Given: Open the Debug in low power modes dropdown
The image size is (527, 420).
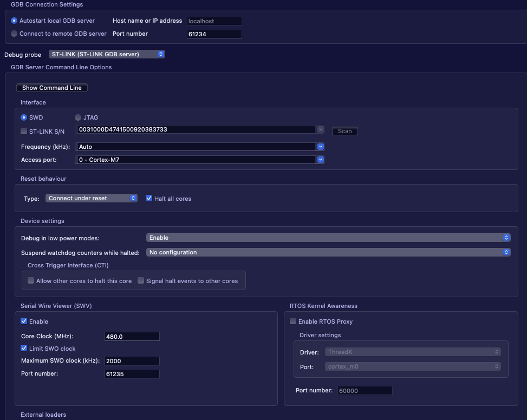Looking at the screenshot, I should click(x=328, y=238).
